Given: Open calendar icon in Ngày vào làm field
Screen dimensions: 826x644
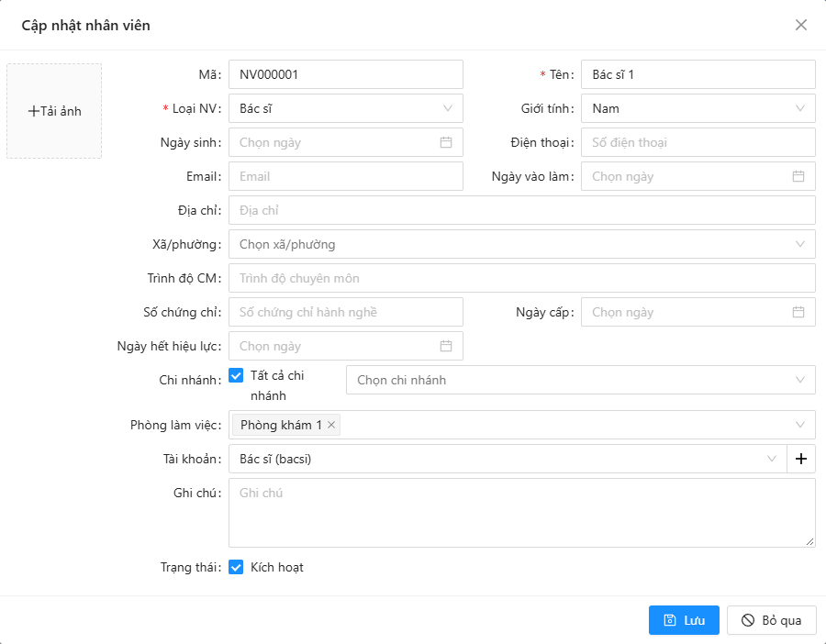Looking at the screenshot, I should pyautogui.click(x=798, y=176).
